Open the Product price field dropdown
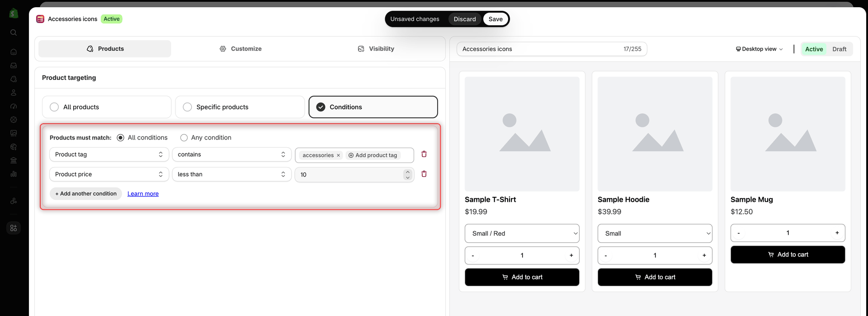868x316 pixels. (x=109, y=174)
